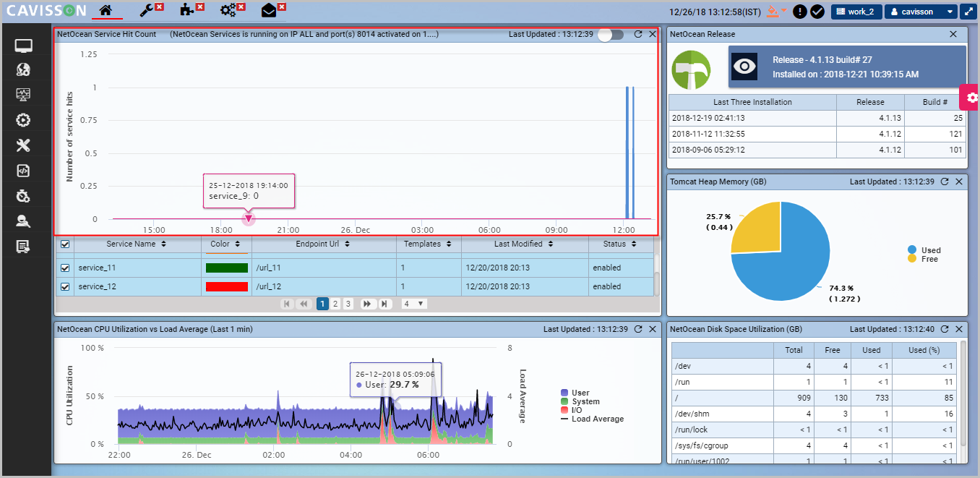Uncheck the service_12 row checkbox

[65, 286]
